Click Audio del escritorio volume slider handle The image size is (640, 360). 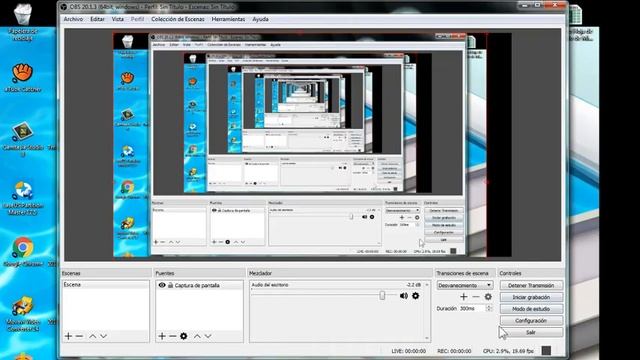(382, 295)
